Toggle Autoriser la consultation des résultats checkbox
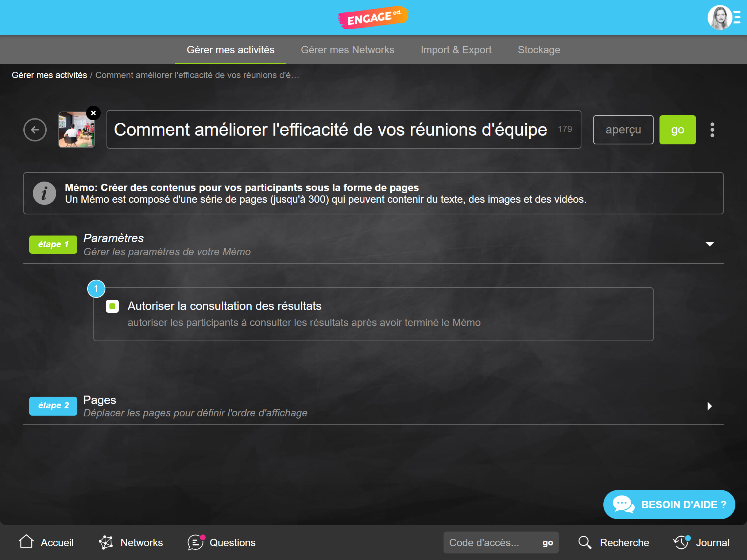 [x=112, y=306]
